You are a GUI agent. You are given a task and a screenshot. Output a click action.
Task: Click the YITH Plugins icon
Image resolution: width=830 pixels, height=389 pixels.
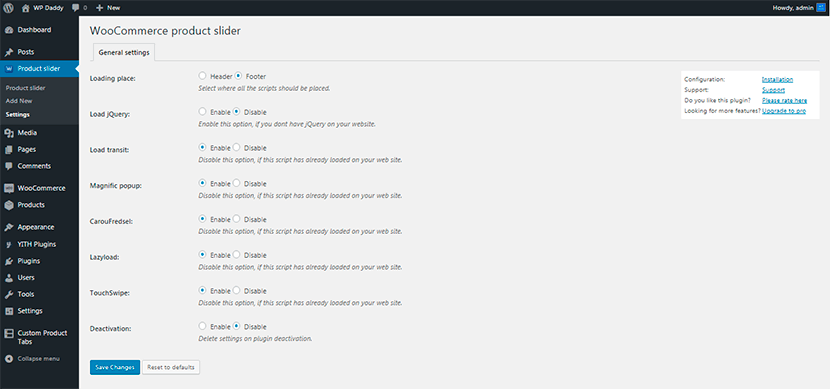click(x=9, y=245)
